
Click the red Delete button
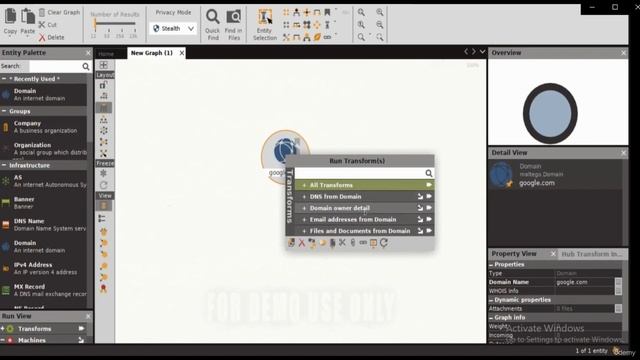(52, 37)
